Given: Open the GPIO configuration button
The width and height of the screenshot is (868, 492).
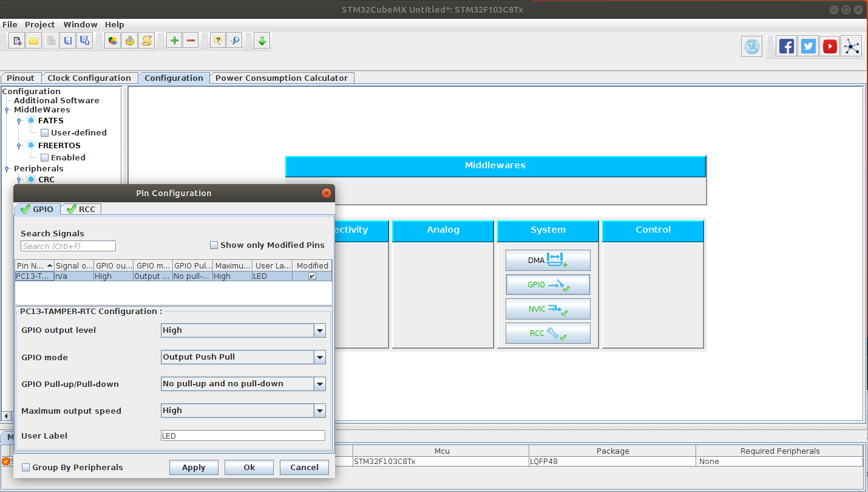Looking at the screenshot, I should tap(548, 284).
